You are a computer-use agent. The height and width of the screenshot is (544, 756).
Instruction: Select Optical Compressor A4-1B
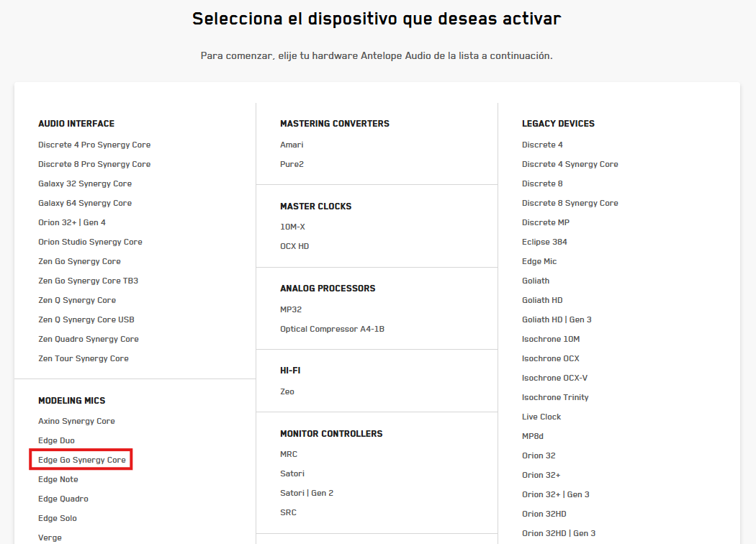332,329
